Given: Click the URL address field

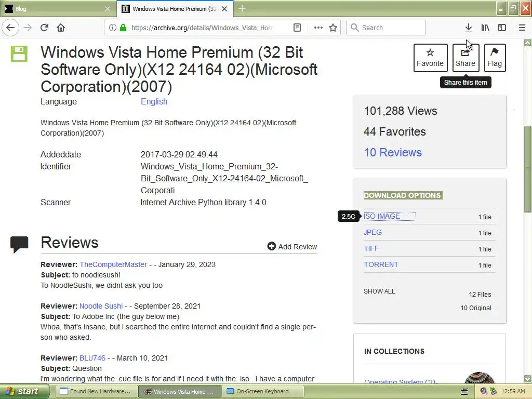Looking at the screenshot, I should 202,28.
